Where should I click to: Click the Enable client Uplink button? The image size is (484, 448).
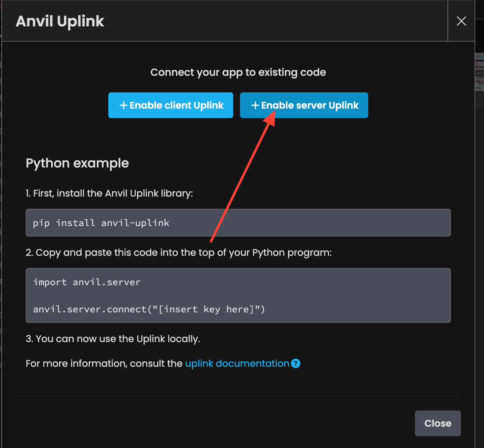point(171,105)
